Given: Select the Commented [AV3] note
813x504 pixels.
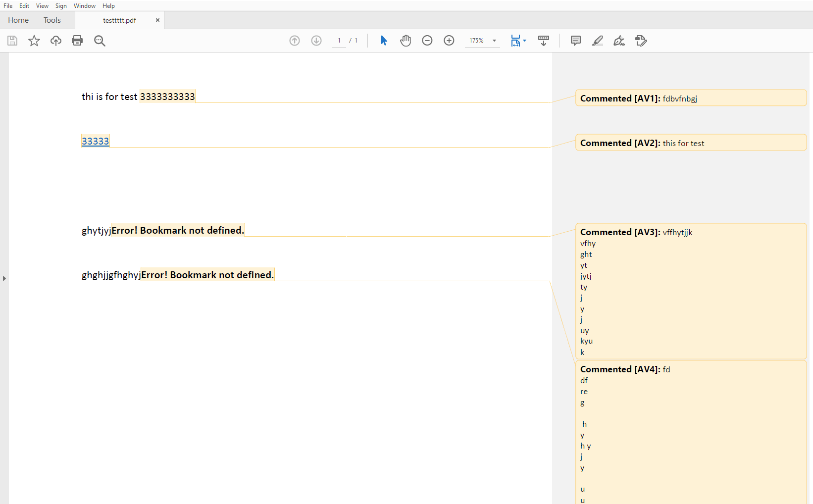Looking at the screenshot, I should (x=691, y=291).
